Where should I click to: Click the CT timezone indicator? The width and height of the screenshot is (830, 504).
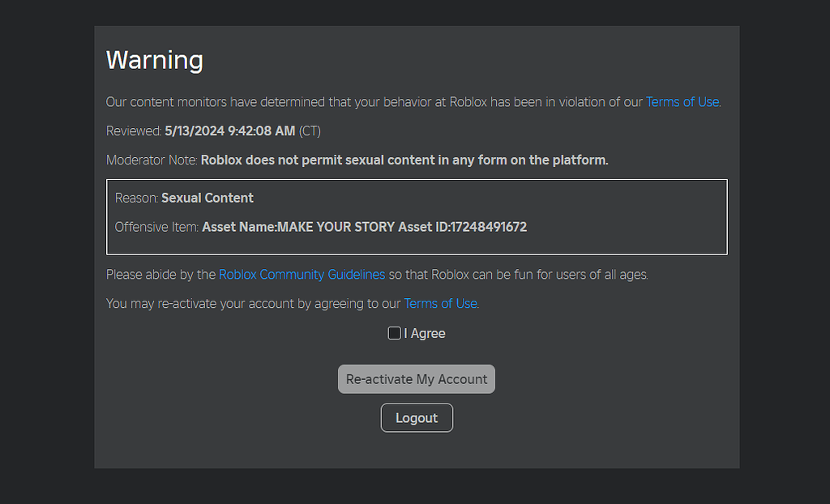(309, 130)
